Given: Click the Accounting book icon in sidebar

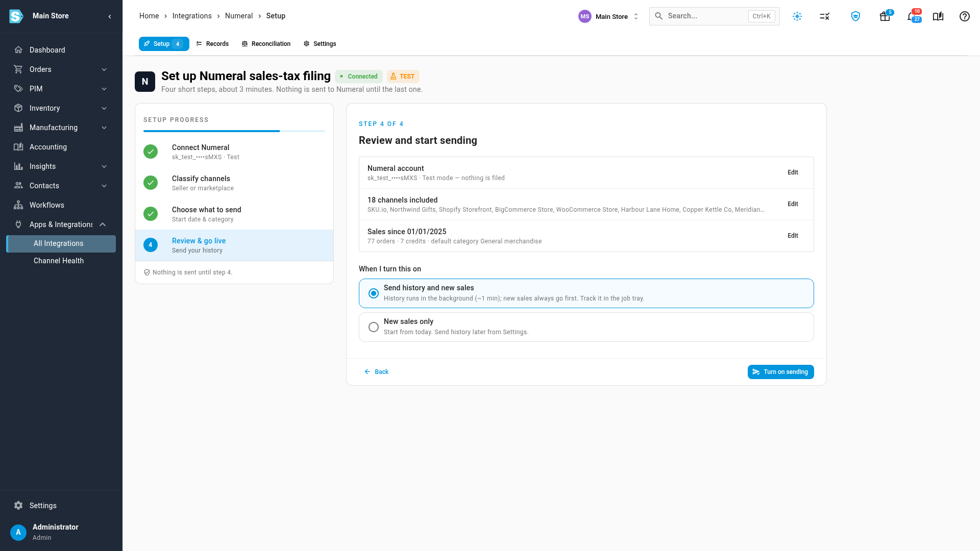Looking at the screenshot, I should tap(18, 147).
